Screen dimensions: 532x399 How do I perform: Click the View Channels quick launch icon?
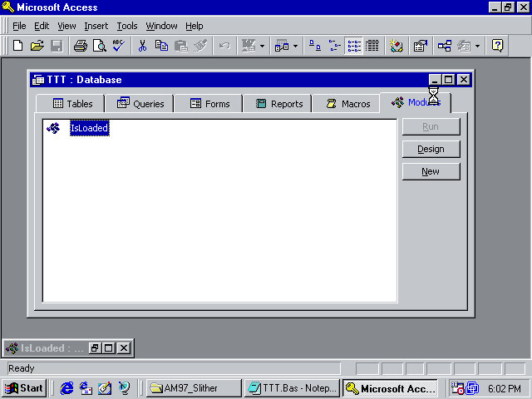124,388
